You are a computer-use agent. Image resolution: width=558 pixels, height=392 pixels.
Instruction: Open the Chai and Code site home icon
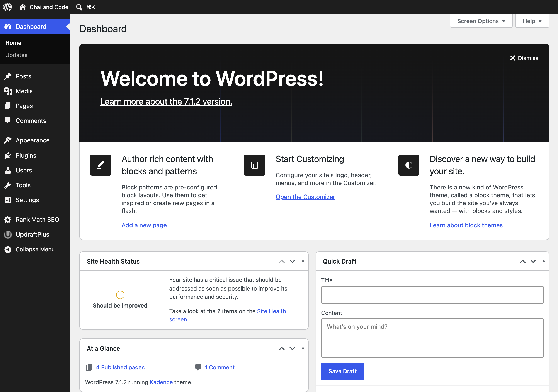[x=23, y=7]
